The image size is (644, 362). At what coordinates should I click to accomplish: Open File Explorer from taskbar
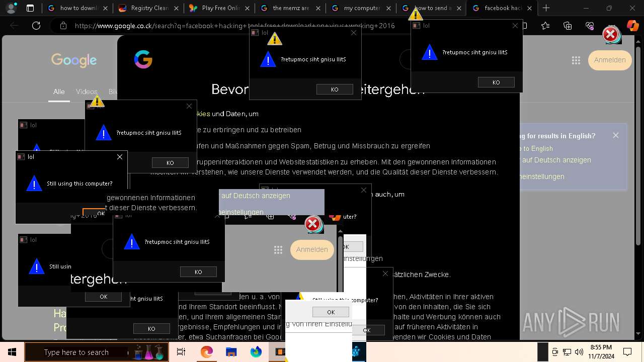click(x=231, y=352)
